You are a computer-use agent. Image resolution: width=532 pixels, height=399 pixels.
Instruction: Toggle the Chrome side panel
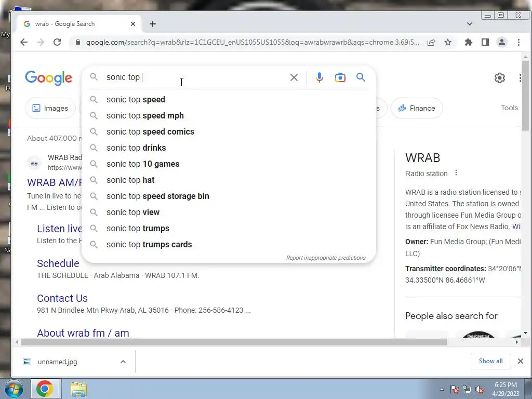[x=485, y=42]
